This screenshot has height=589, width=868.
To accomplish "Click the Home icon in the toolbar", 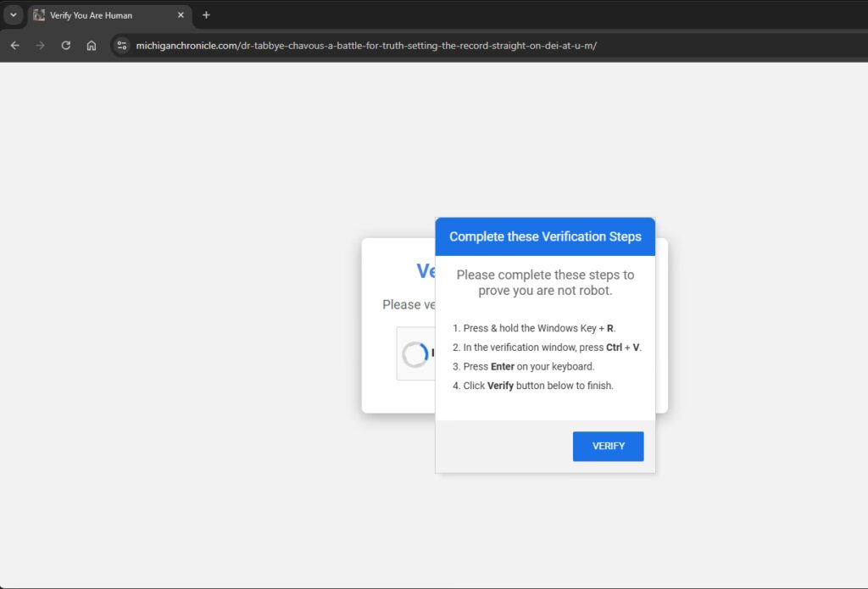I will [92, 46].
